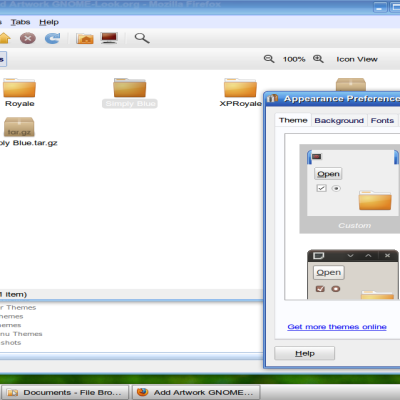Screen dimensions: 400x400
Task: Zoom out of the file view
Action: point(269,59)
